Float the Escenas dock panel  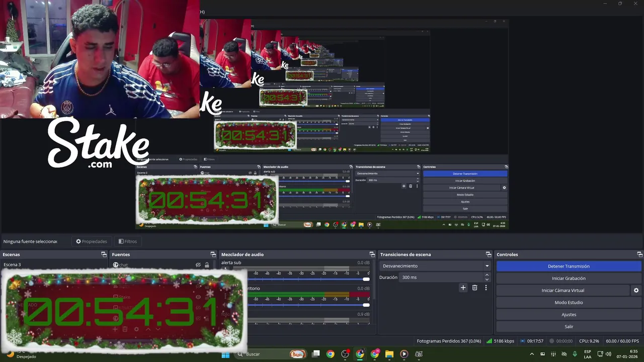[x=104, y=254]
